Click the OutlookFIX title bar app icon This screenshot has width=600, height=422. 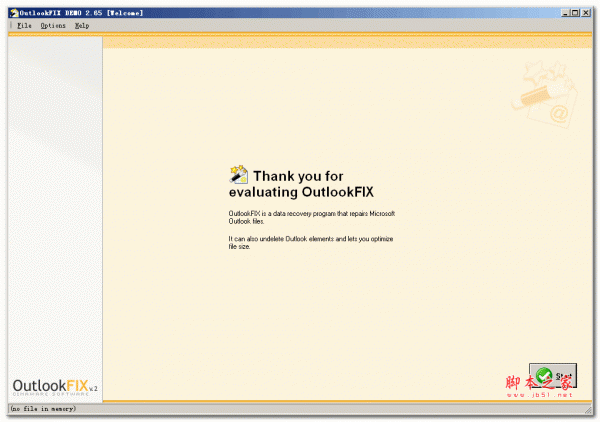click(14, 13)
